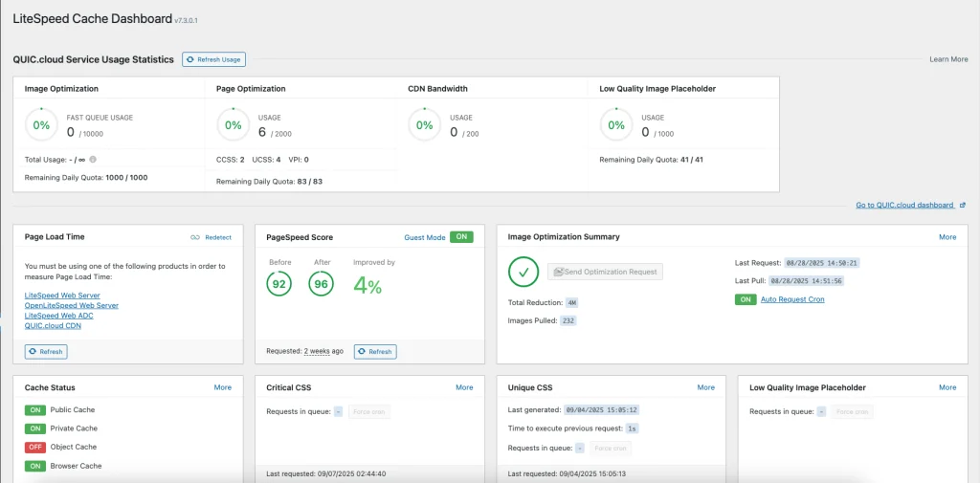
Task: Select the Last Pull date 08/28/2025 14:51:56
Action: pos(806,281)
